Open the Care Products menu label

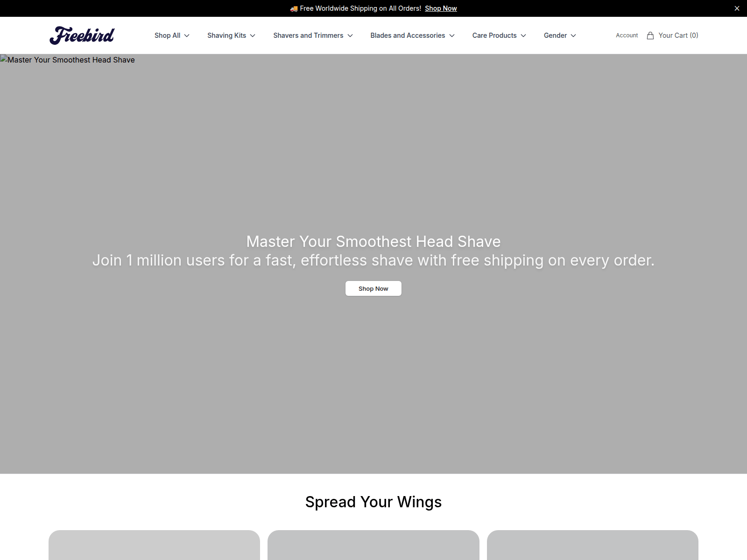(x=494, y=35)
